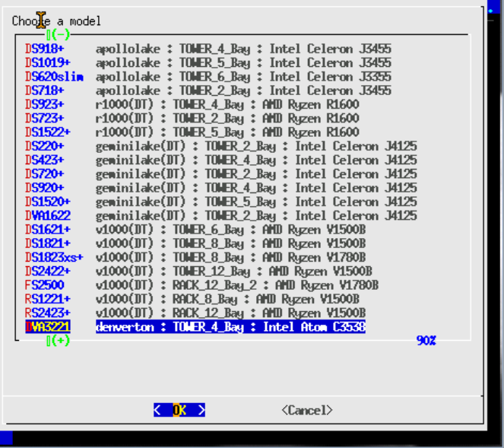Select the DS2422+ 12 bay model

(198, 271)
